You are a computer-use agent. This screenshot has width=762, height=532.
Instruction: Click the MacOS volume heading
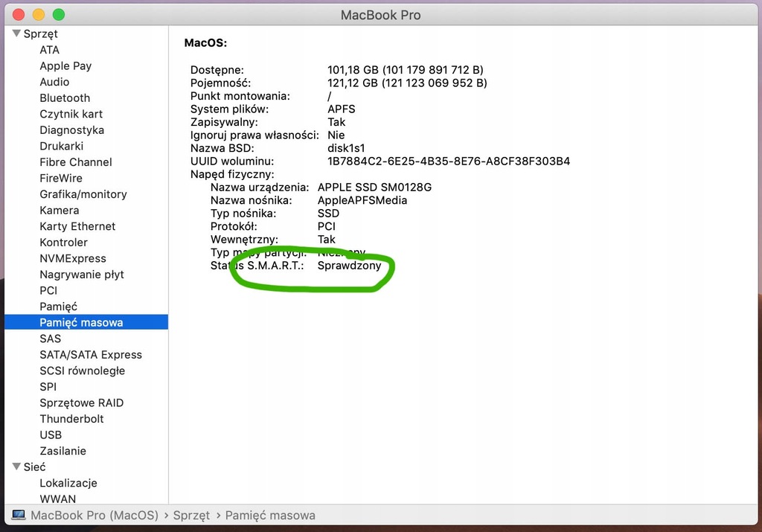click(x=205, y=42)
